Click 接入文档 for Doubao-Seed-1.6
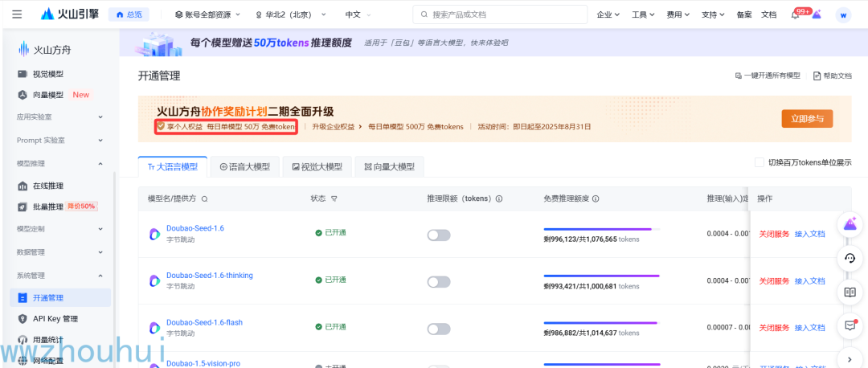This screenshot has height=368, width=868. tap(810, 234)
